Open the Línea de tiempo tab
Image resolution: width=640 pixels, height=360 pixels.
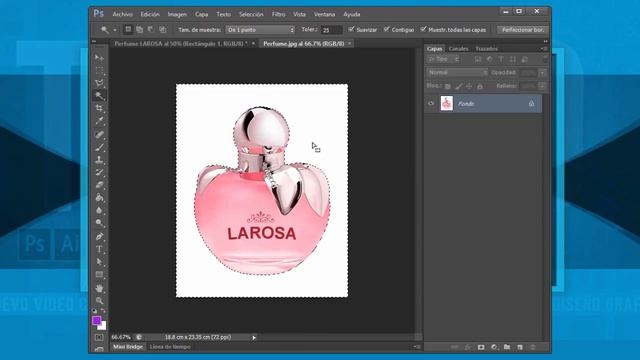coord(170,347)
